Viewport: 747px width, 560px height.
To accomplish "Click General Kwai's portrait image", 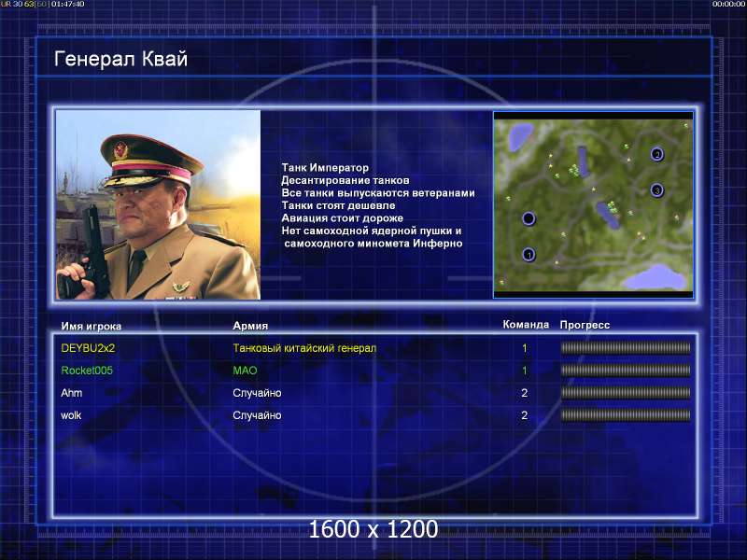I will [x=158, y=204].
